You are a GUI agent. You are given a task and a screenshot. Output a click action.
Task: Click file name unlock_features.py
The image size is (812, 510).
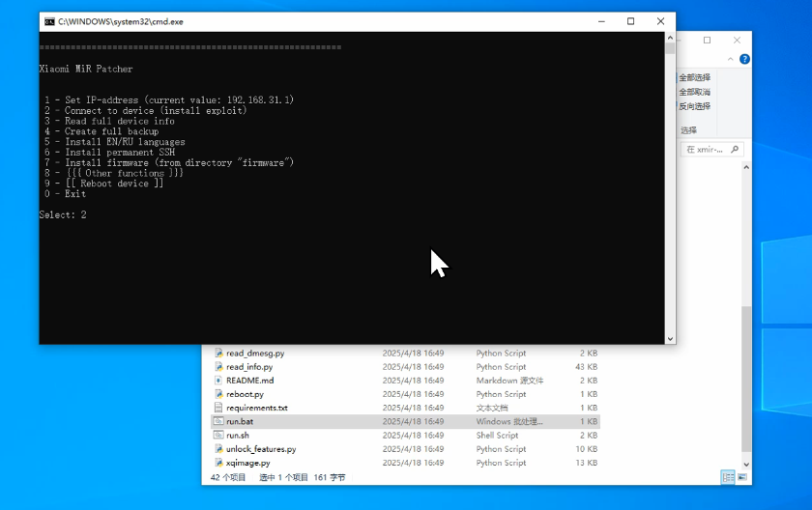pyautogui.click(x=261, y=449)
